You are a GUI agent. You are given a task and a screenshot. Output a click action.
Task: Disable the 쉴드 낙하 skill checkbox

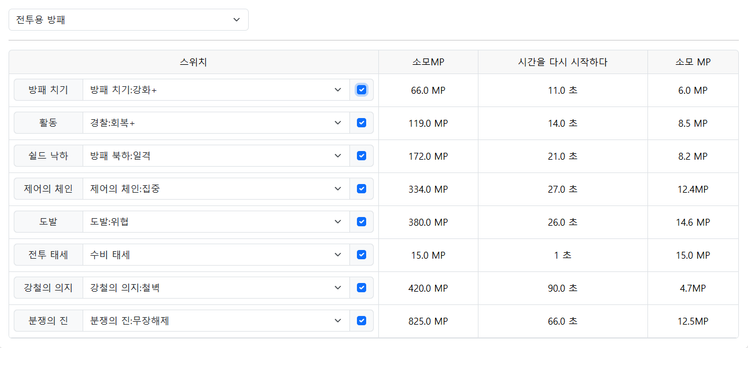(x=361, y=156)
